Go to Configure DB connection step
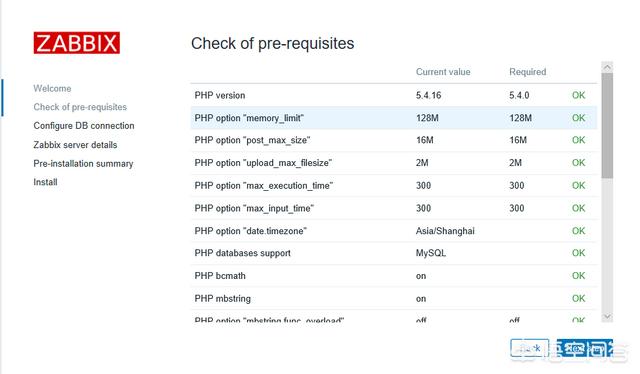640x374 pixels. pyautogui.click(x=84, y=126)
